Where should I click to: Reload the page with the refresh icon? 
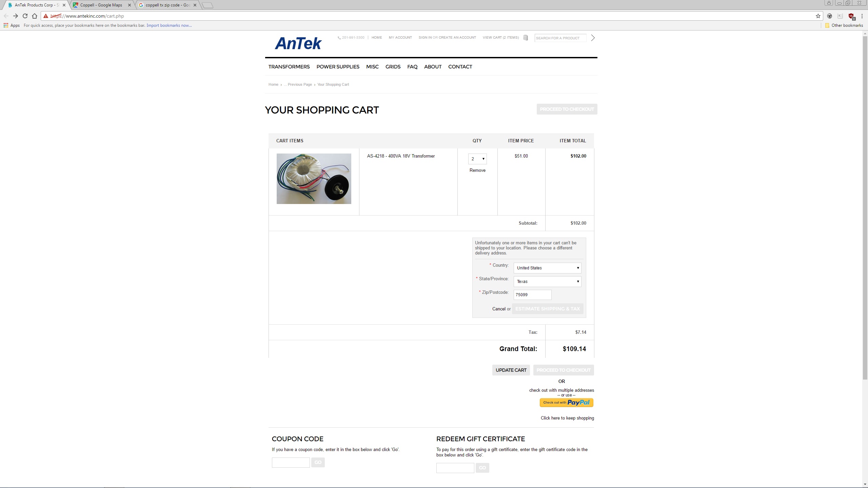[x=25, y=16]
